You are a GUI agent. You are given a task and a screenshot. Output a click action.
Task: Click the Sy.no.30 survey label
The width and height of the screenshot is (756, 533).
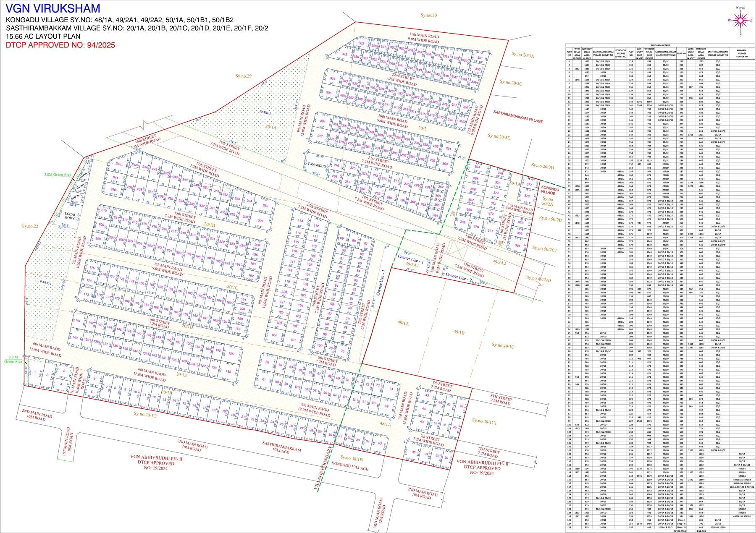click(x=429, y=15)
